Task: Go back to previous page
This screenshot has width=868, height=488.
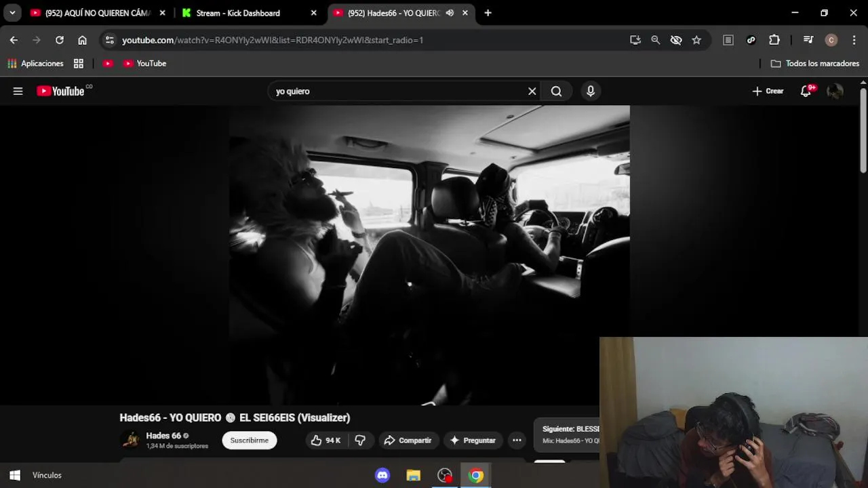Action: tap(14, 40)
